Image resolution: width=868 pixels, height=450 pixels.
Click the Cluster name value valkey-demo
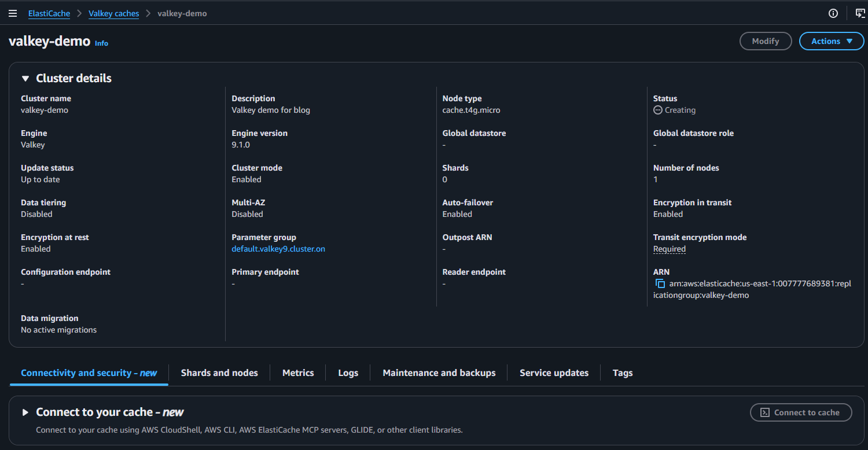(45, 110)
